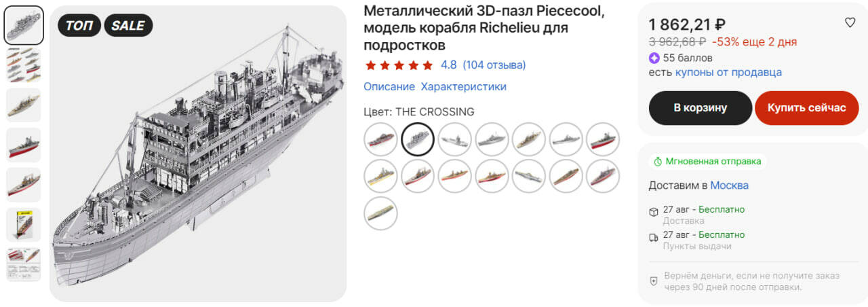
Task: Add product to favorites with heart icon
Action: point(850,23)
